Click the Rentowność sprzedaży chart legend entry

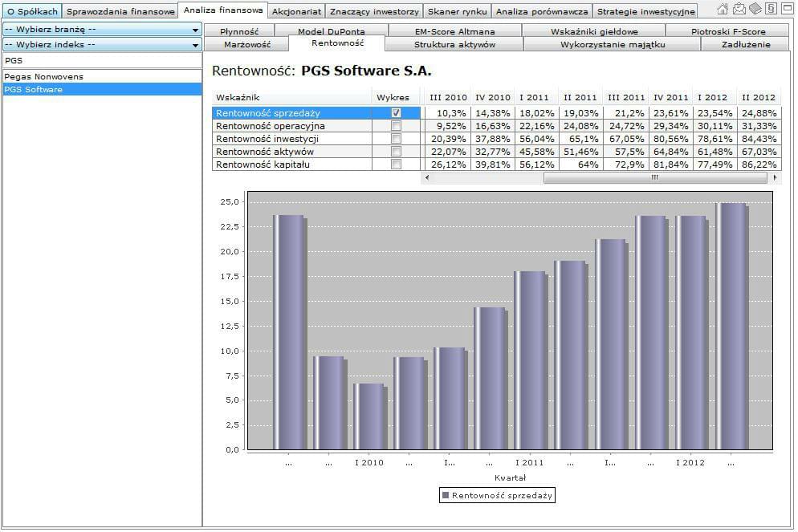pos(497,495)
